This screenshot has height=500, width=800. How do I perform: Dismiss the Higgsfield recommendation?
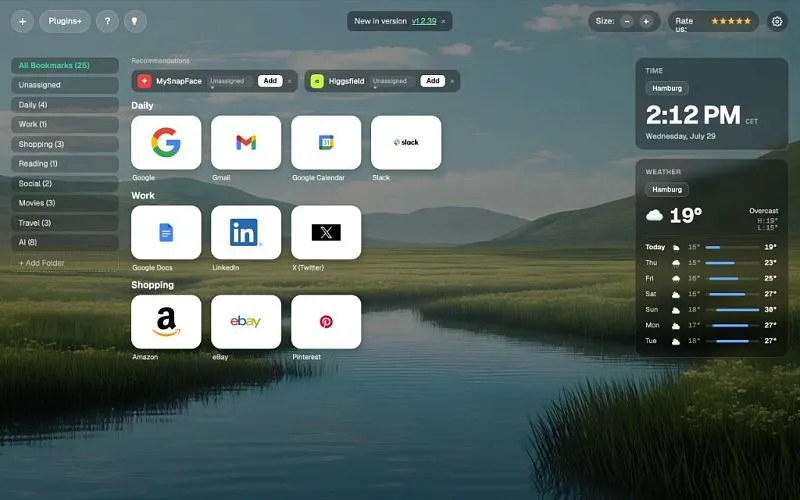point(452,81)
